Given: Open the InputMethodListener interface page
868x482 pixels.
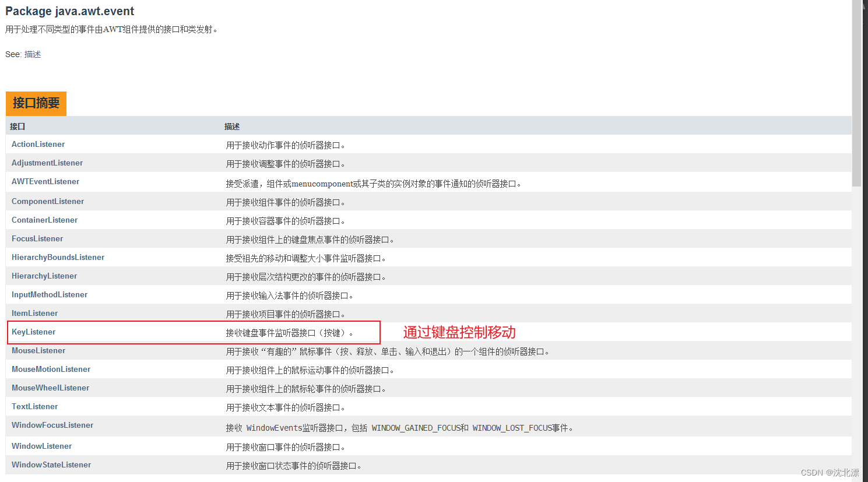Looking at the screenshot, I should coord(49,294).
